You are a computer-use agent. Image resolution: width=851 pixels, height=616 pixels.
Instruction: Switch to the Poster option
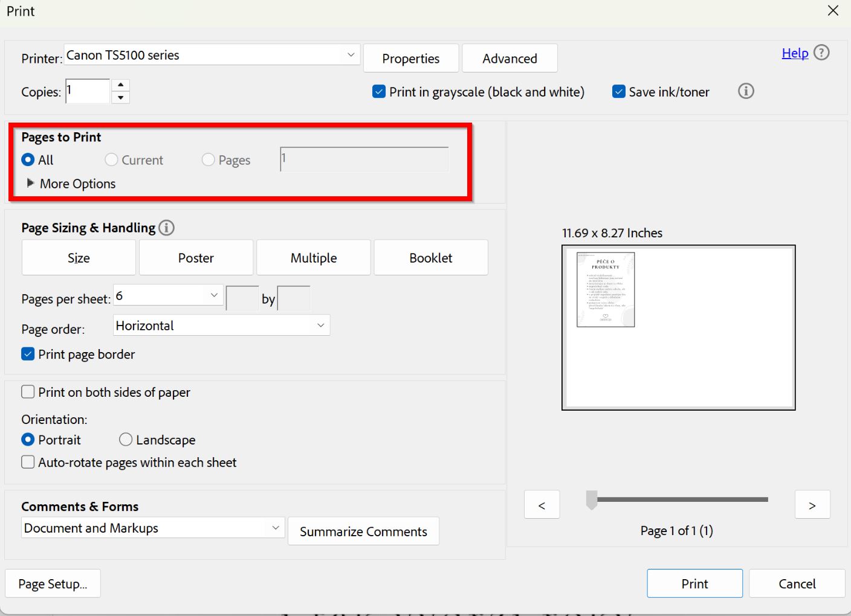tap(196, 258)
